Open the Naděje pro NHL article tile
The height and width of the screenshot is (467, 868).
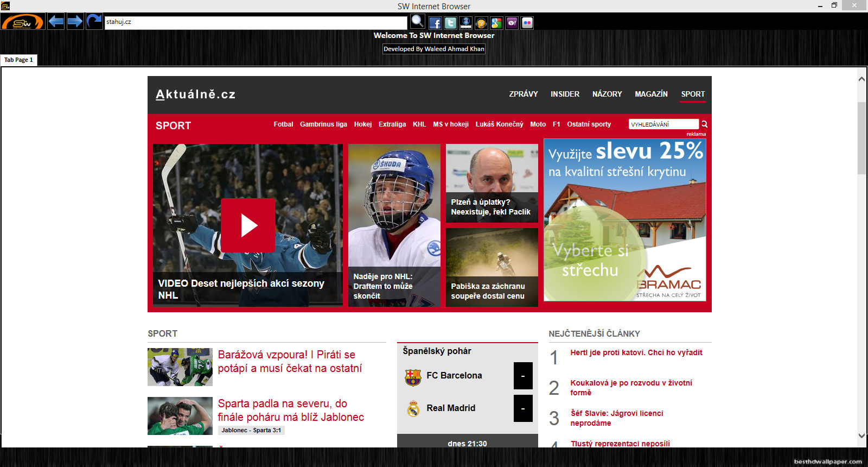point(394,225)
